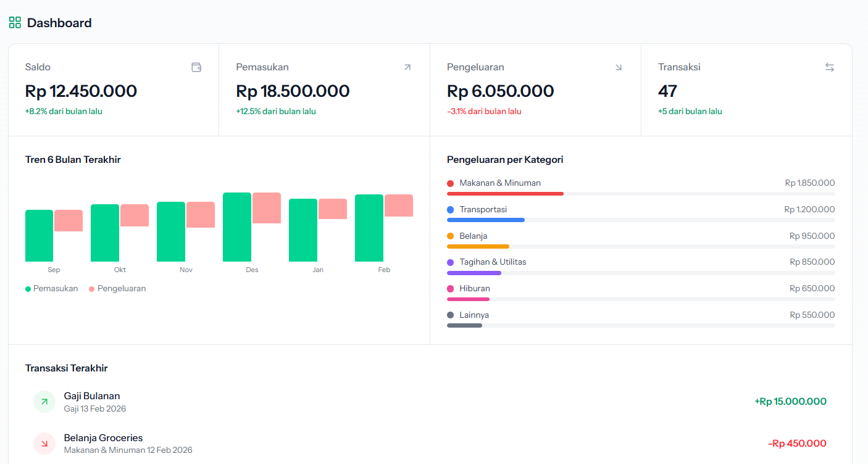
Task: Click the +Rp 15.000.000 amount link
Action: [790, 401]
